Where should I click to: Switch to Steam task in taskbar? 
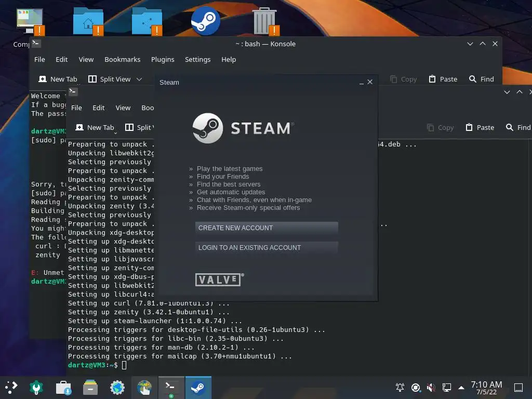[198, 388]
